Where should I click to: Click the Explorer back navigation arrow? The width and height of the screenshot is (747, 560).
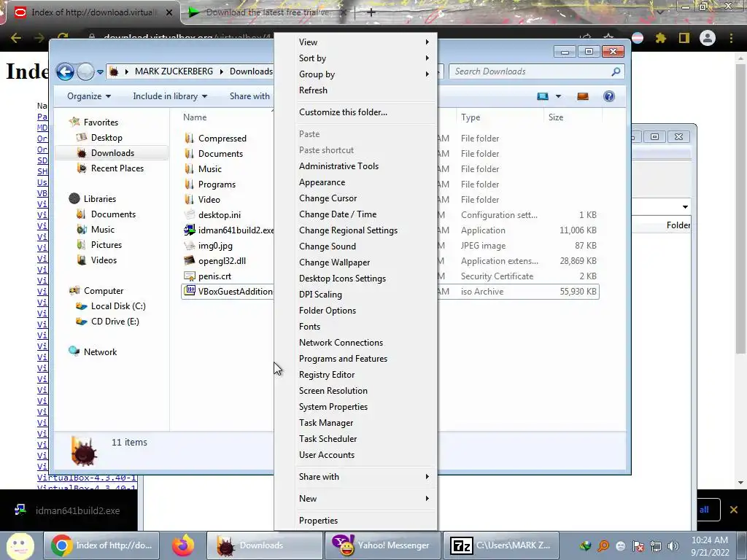pos(65,72)
